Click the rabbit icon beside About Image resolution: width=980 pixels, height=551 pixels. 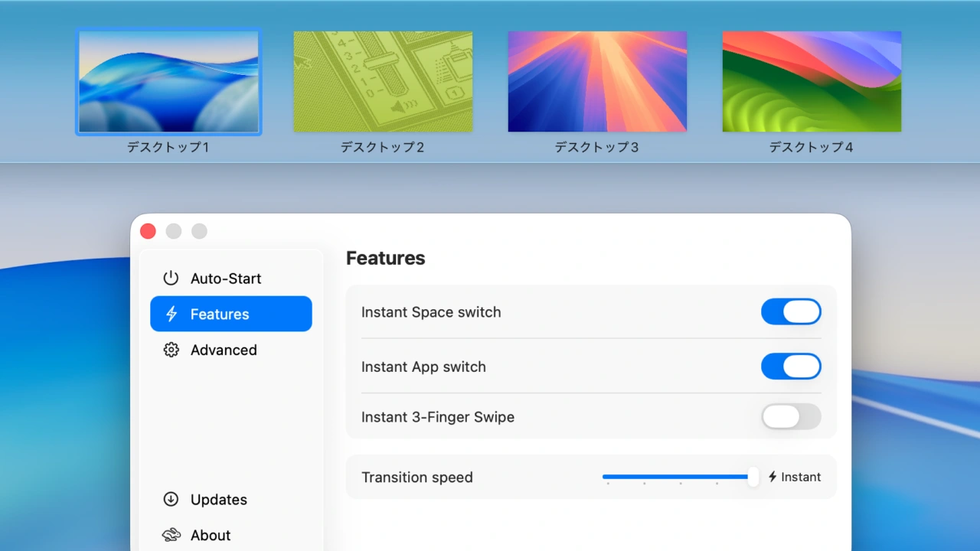click(171, 535)
